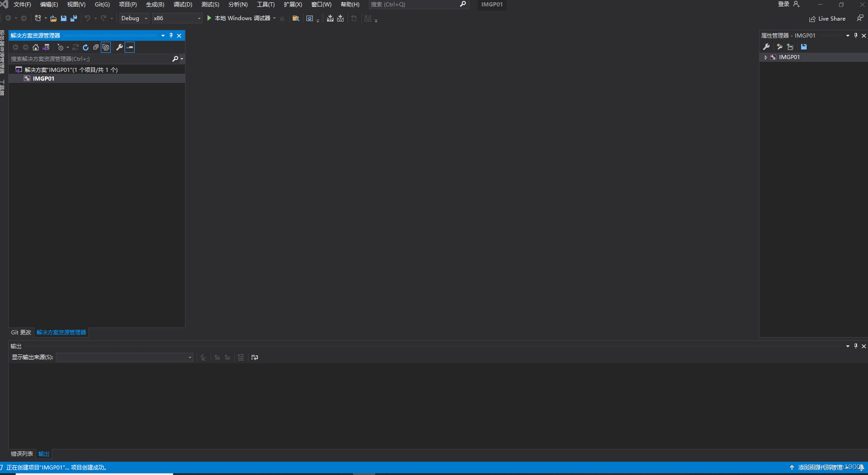Toggle Show All Files in Solution Explorer
Image resolution: width=868 pixels, height=475 pixels.
[106, 47]
